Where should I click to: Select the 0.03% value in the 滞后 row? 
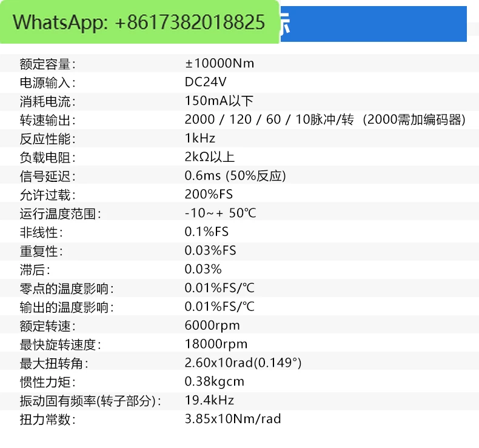tap(203, 269)
